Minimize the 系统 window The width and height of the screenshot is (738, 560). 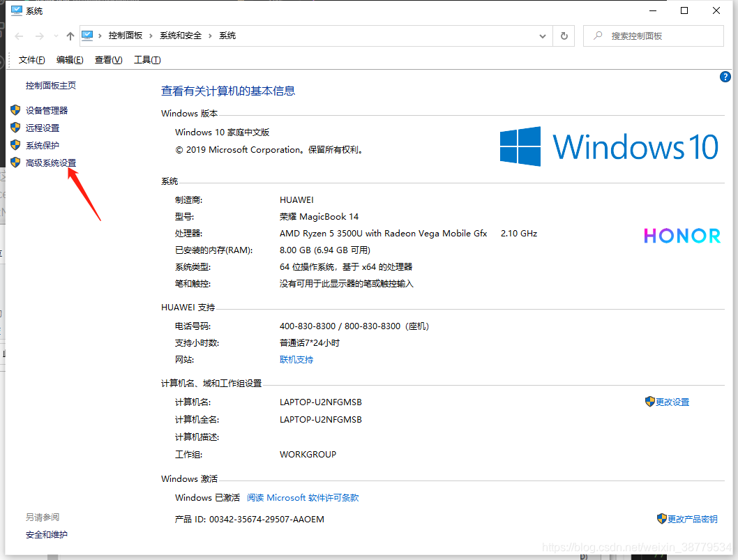(x=653, y=10)
